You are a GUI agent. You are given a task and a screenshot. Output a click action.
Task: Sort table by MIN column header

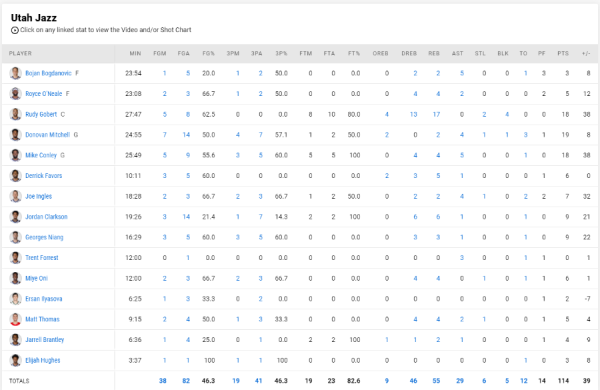tap(135, 53)
